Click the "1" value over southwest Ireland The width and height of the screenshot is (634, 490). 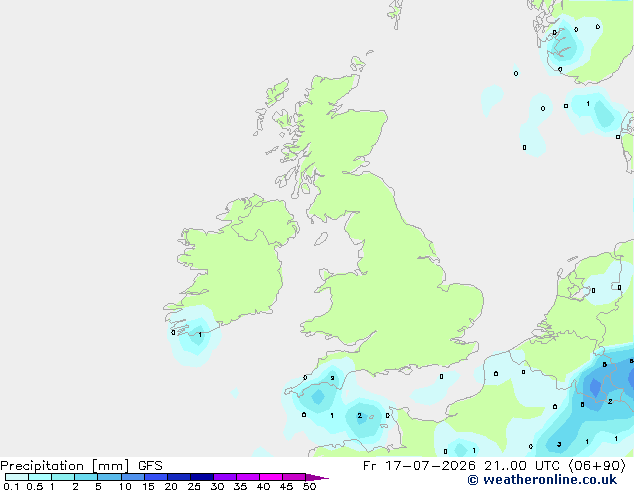[200, 335]
